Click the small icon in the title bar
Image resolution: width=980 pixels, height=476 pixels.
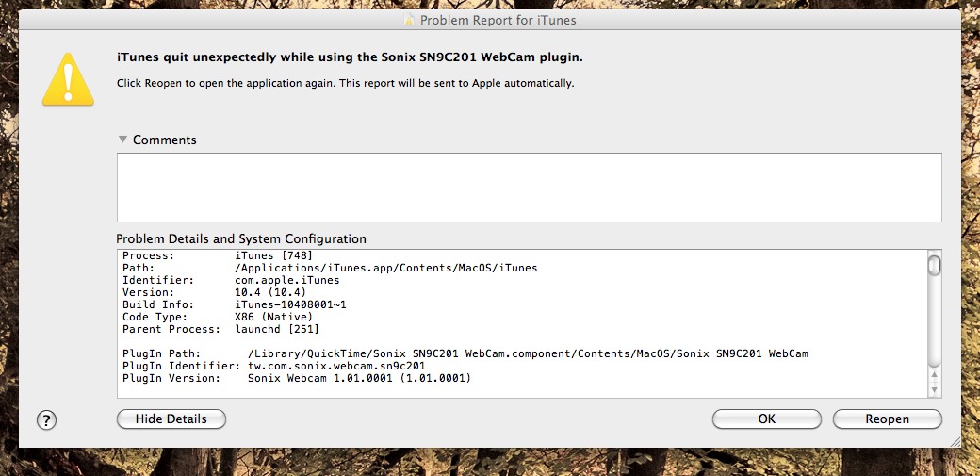[x=409, y=20]
